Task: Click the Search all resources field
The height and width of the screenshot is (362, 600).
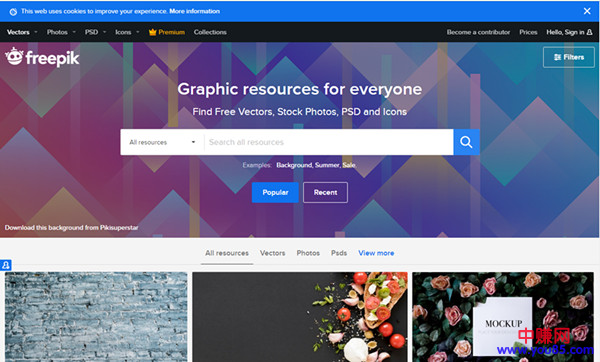Action: [329, 142]
